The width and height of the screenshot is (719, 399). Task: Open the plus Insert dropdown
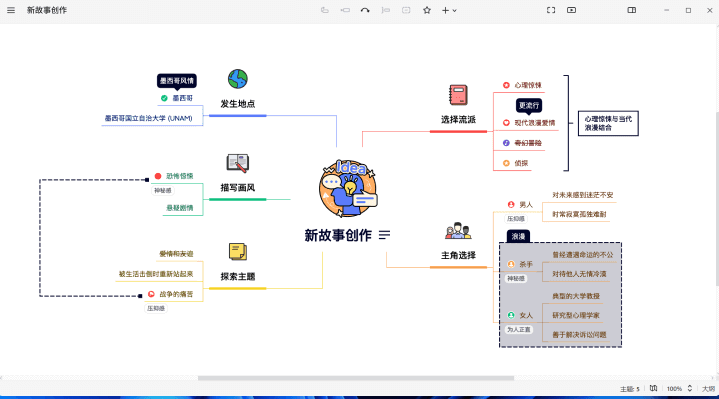coord(449,10)
